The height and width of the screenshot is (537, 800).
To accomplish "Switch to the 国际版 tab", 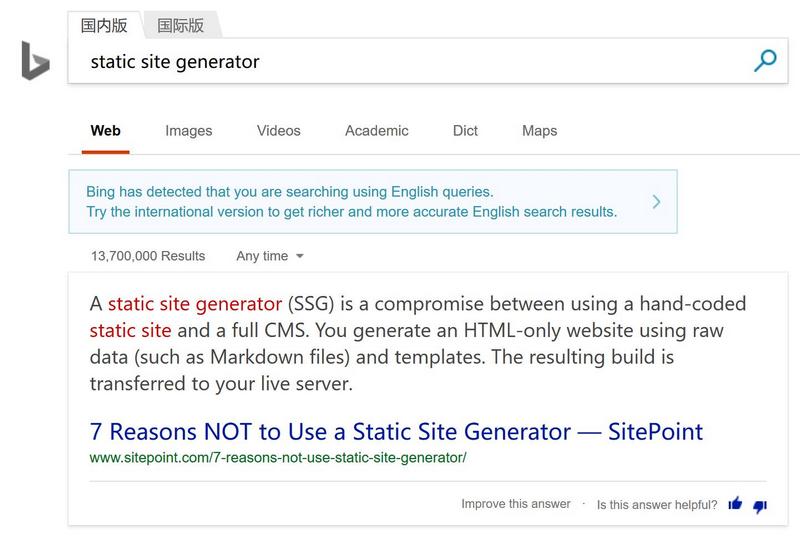I will click(181, 25).
